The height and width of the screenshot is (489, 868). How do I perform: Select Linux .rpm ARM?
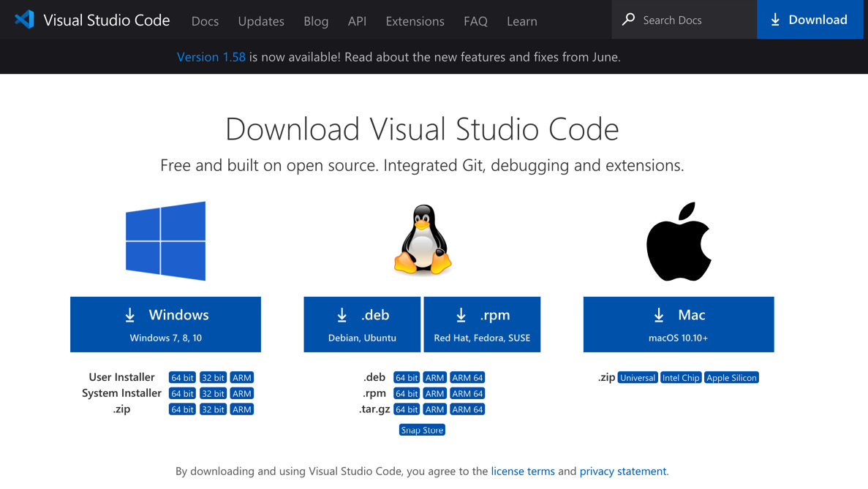click(x=434, y=394)
